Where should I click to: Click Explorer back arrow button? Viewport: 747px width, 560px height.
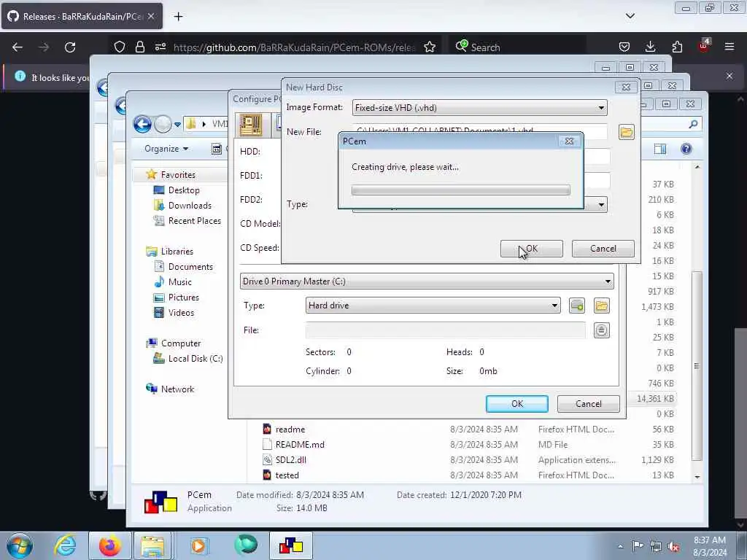[142, 124]
